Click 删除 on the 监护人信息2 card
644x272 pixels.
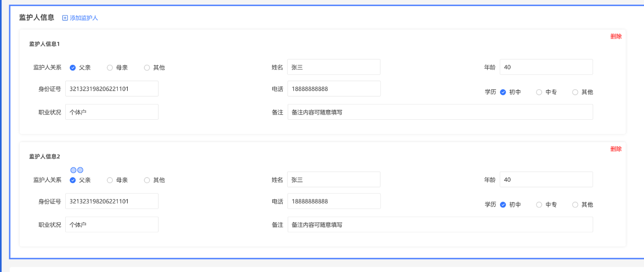point(616,149)
